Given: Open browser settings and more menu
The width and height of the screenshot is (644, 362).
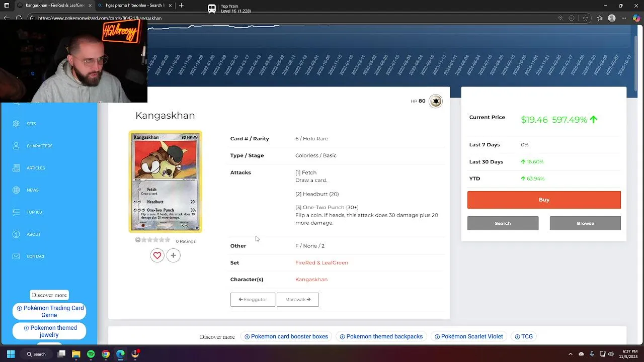Looking at the screenshot, I should (624, 18).
